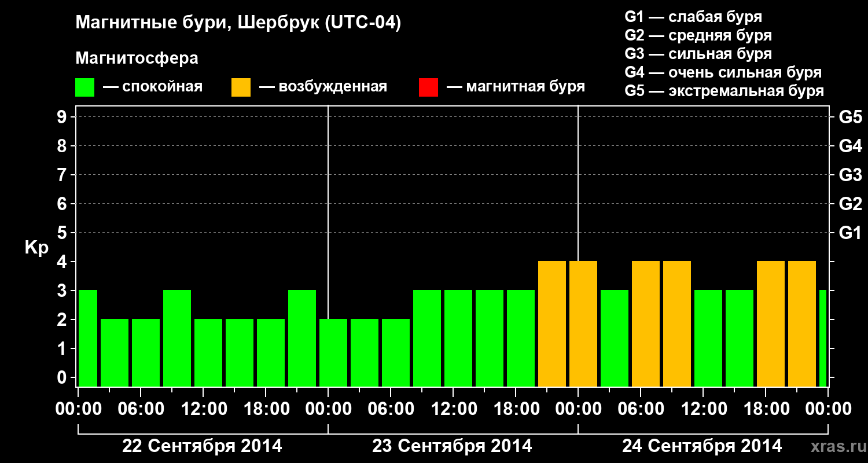
Task: Click the Kp axis value 9
Action: point(63,117)
